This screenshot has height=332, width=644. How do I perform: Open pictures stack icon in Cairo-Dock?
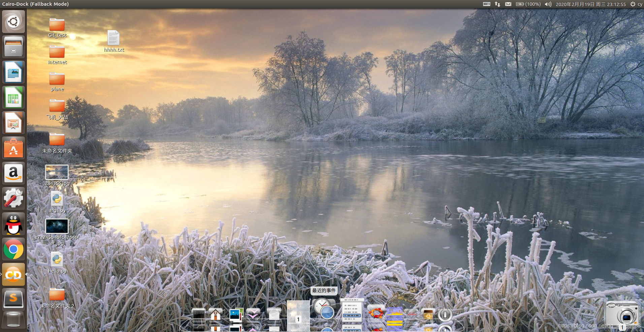pos(236,314)
